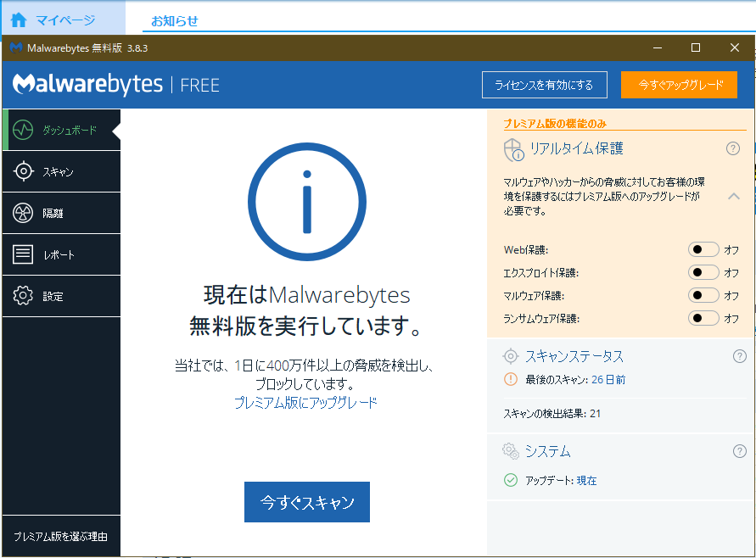Click the real-time protection shield icon
Screen dimensions: 756x558
pos(513,149)
